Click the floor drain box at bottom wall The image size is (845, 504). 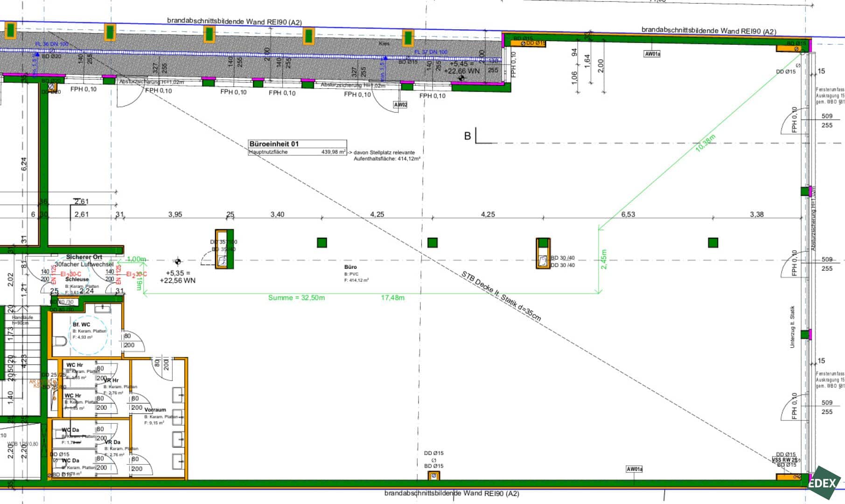[434, 476]
